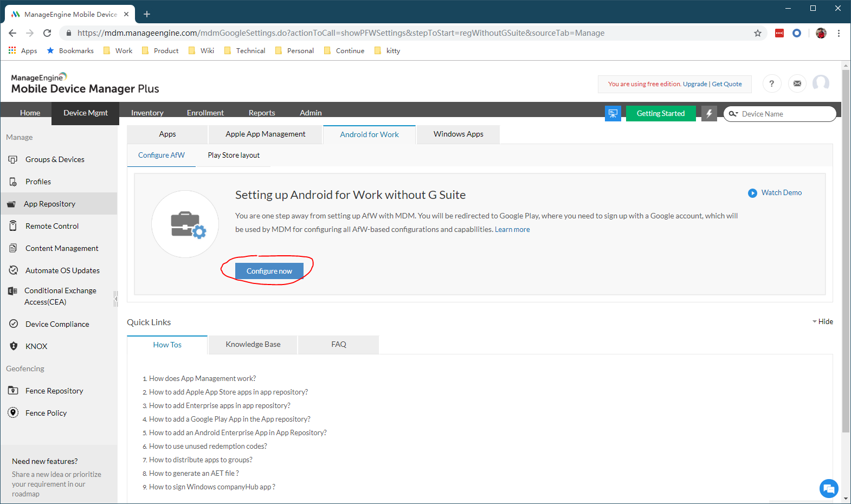Open the live chat bubble icon
Viewport: 851px width, 504px height.
click(829, 489)
